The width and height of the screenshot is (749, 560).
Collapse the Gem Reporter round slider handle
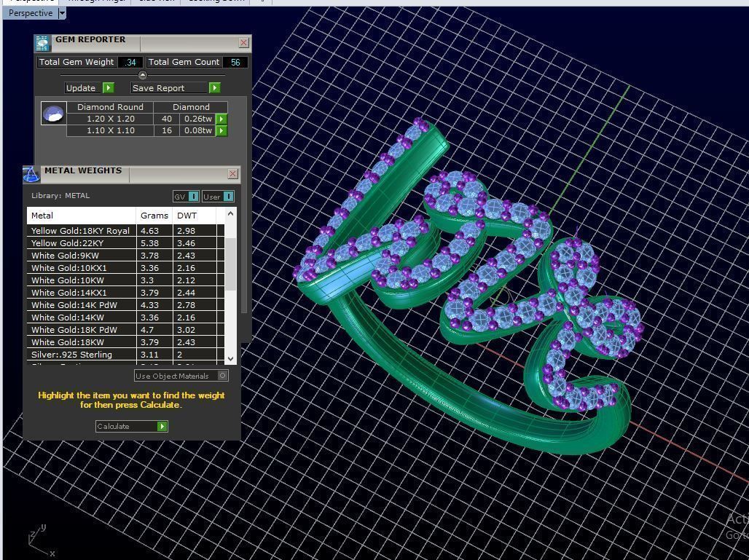tap(142, 75)
